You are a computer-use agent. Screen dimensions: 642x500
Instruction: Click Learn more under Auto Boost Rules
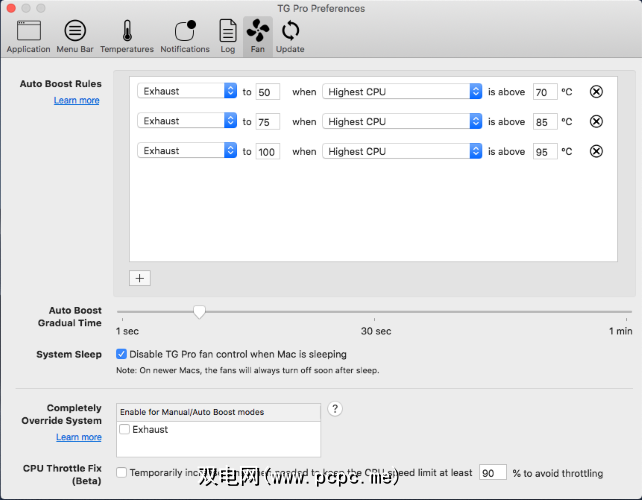[77, 100]
